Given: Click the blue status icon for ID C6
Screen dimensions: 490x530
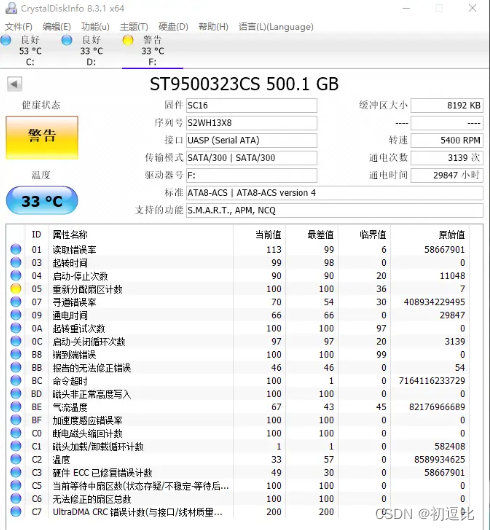Looking at the screenshot, I should tap(16, 499).
